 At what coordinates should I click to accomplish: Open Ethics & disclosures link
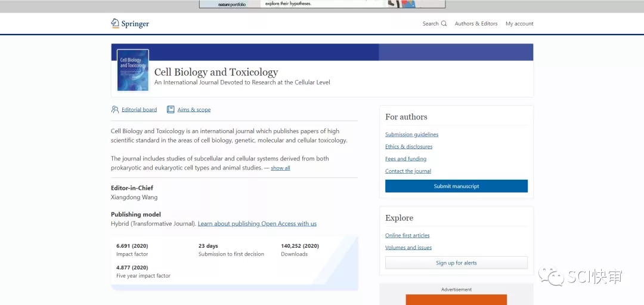pos(408,147)
